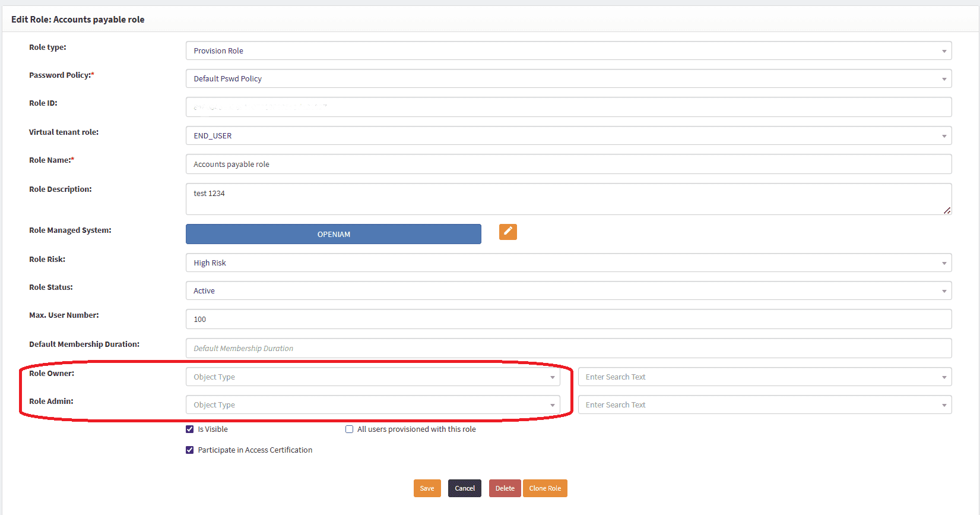
Task: Click the Cancel button
Action: tap(464, 488)
